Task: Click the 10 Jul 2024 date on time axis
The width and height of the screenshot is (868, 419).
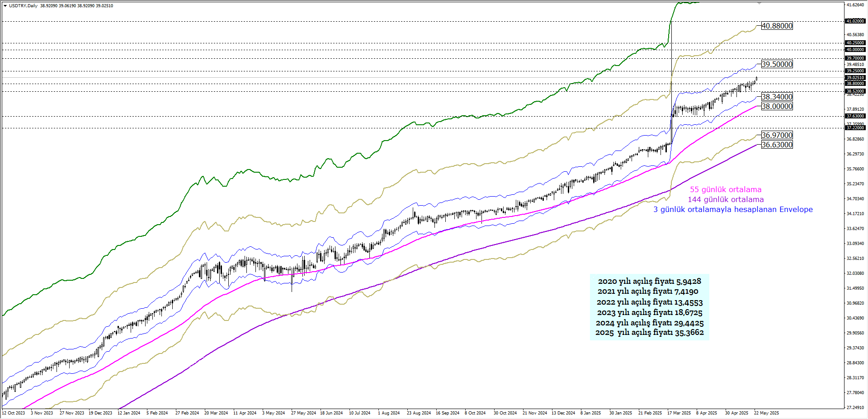Action: click(359, 413)
